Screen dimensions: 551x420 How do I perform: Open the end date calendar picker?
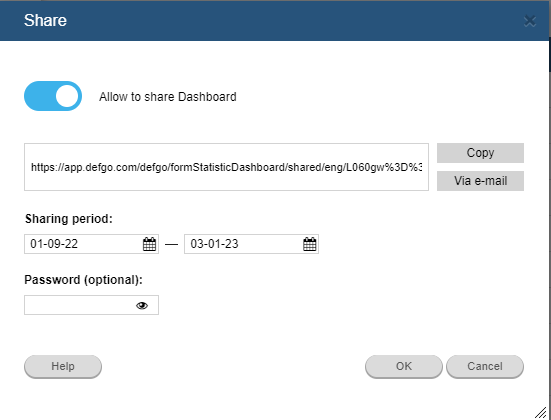(310, 244)
